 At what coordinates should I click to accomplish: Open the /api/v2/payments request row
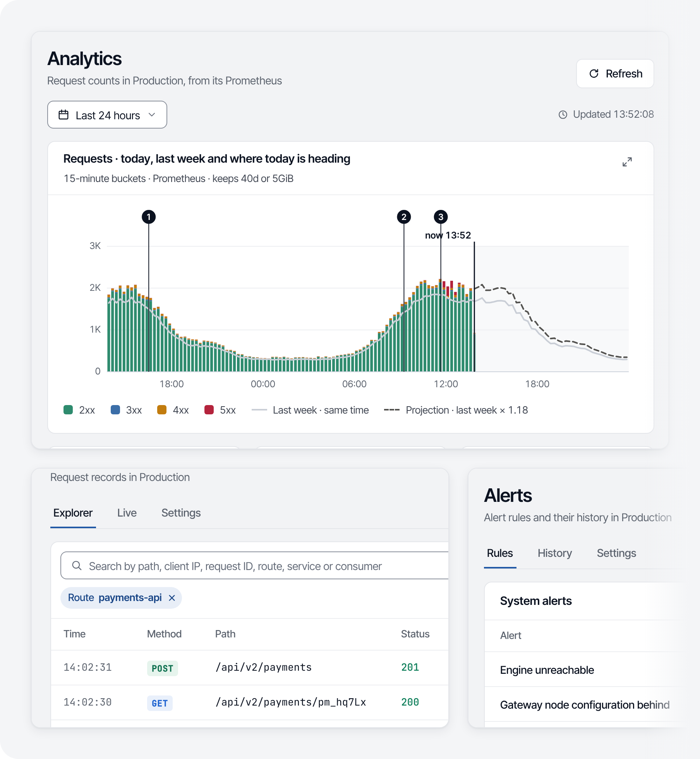tap(250, 668)
